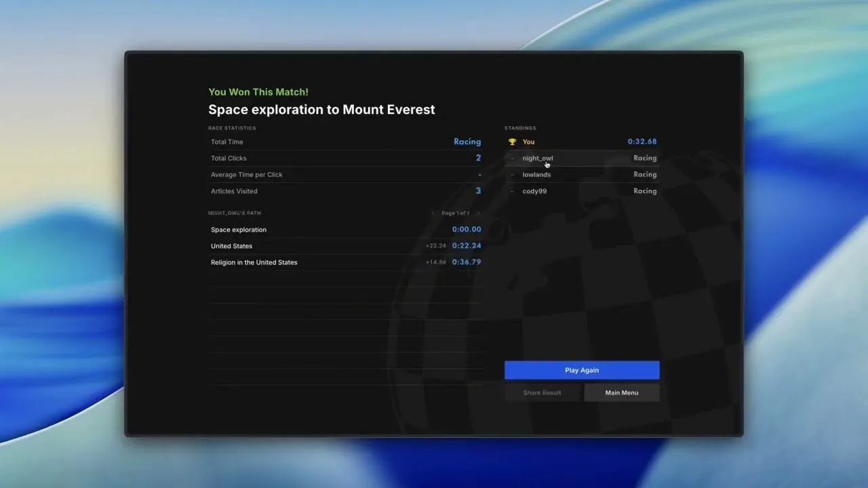Click the +22.24 delta time
The image size is (868, 488).
coord(436,246)
